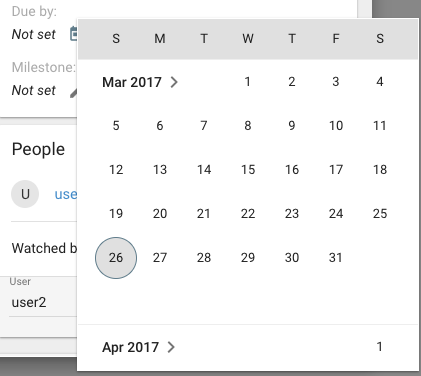The width and height of the screenshot is (421, 376).
Task: Pick April 1 at the bottom
Action: (x=380, y=347)
